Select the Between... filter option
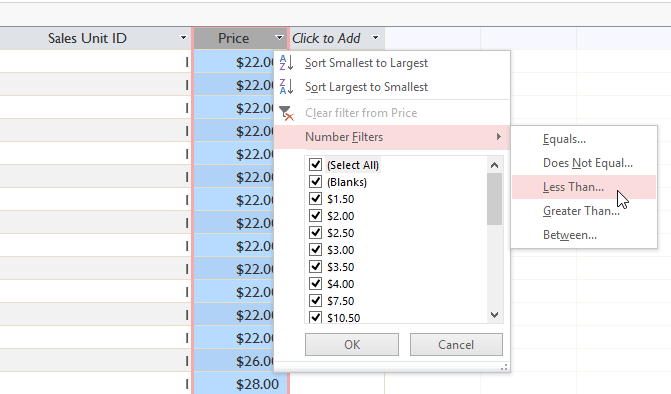The width and height of the screenshot is (671, 394). coord(584,235)
